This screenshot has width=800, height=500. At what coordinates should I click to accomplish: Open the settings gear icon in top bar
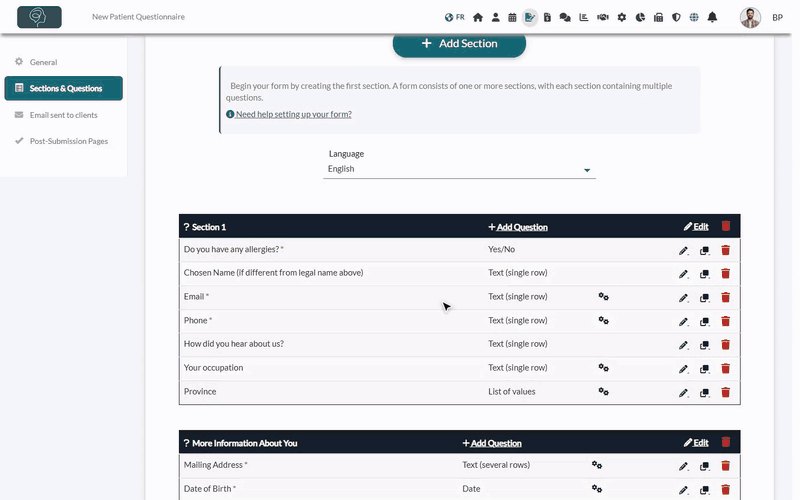621,17
